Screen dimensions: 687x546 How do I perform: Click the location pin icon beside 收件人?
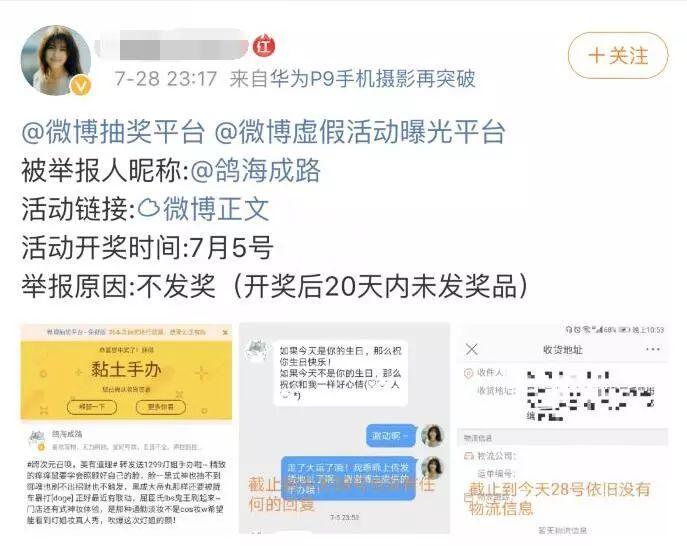(469, 373)
